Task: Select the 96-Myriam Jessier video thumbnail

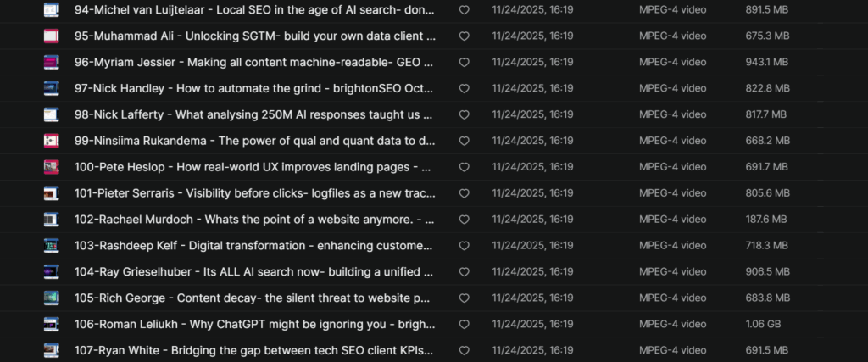Action: pyautogui.click(x=51, y=63)
